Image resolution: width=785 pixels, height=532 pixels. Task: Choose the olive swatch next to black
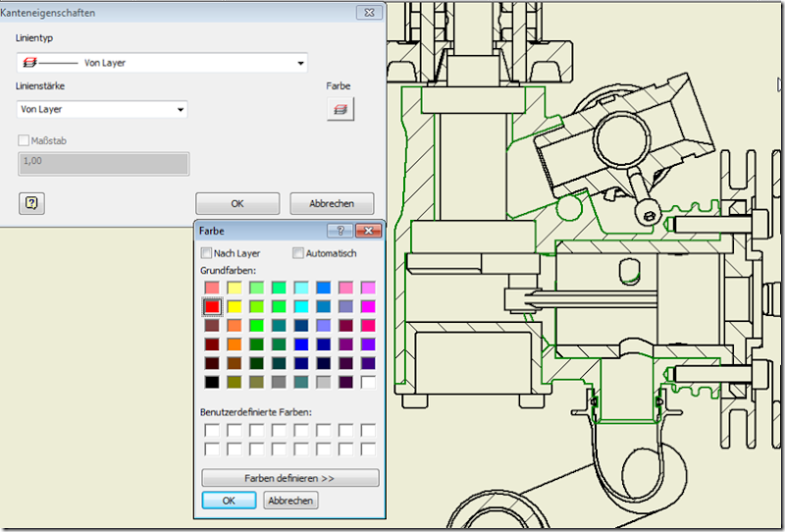click(x=235, y=382)
